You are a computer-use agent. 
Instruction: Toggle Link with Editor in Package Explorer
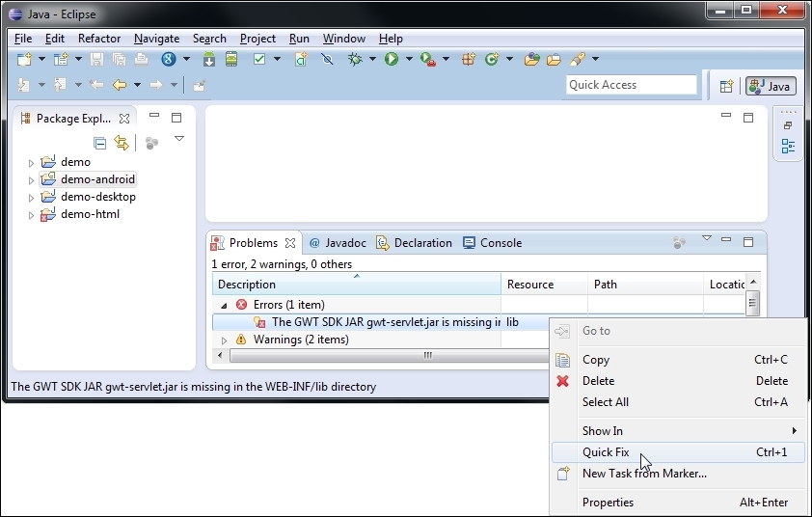(x=122, y=143)
